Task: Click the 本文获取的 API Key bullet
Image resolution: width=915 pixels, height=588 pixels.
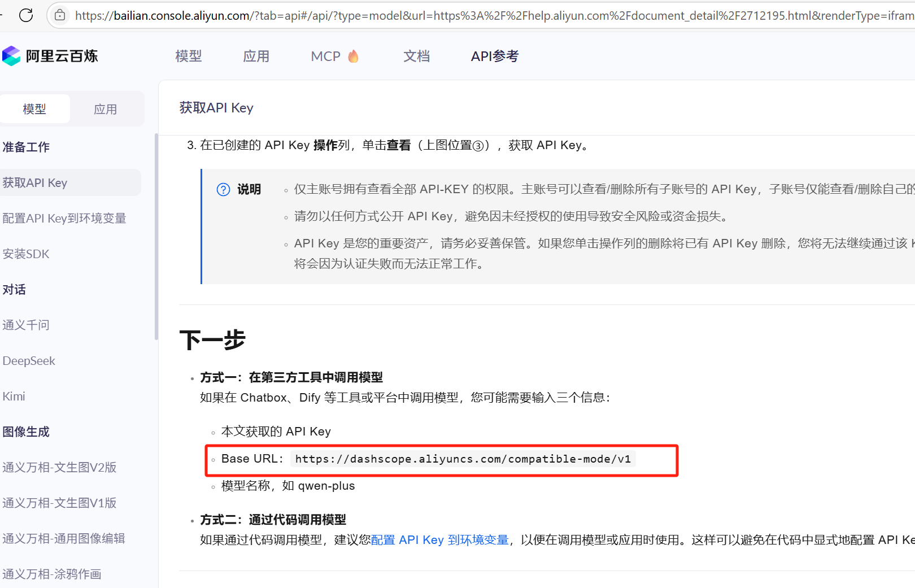Action: 276,432
